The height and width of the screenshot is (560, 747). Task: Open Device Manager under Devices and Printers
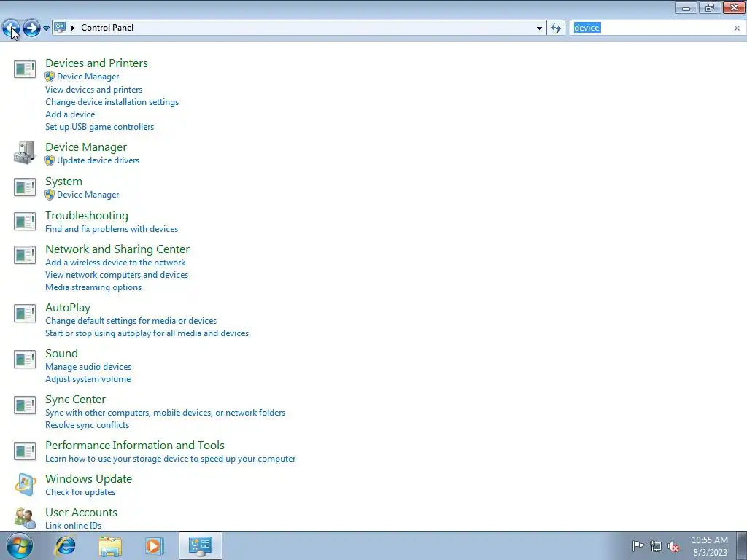(88, 77)
